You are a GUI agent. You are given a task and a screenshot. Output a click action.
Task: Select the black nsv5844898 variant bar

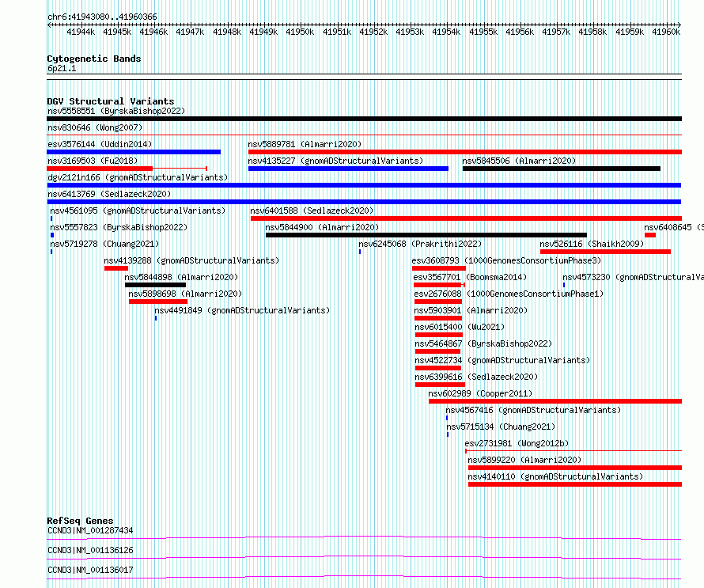(x=155, y=285)
